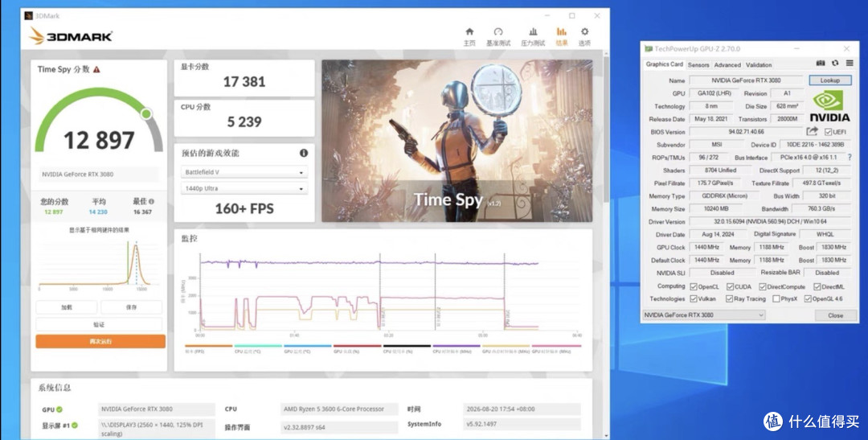Click the orange 再次运行 run again button
Image resolution: width=868 pixels, height=440 pixels.
tap(100, 341)
